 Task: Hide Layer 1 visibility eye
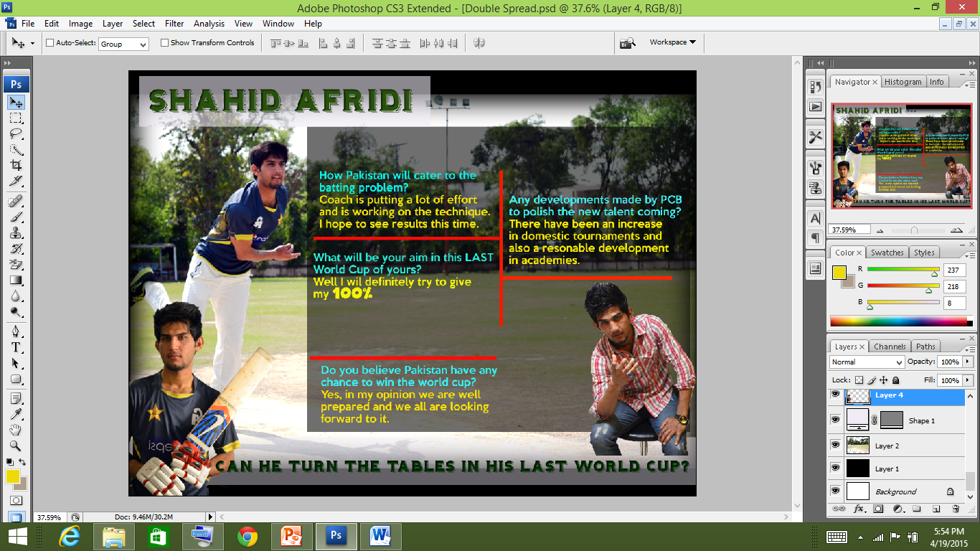pos(835,468)
